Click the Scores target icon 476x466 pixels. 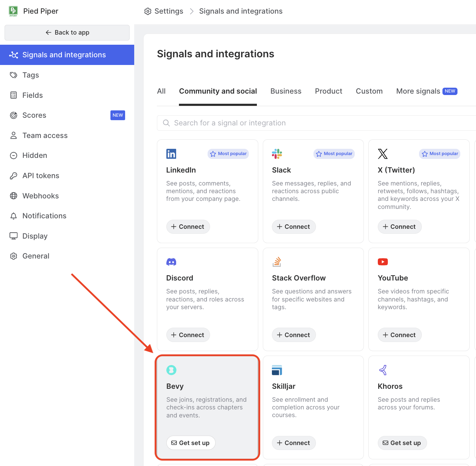[x=14, y=115]
